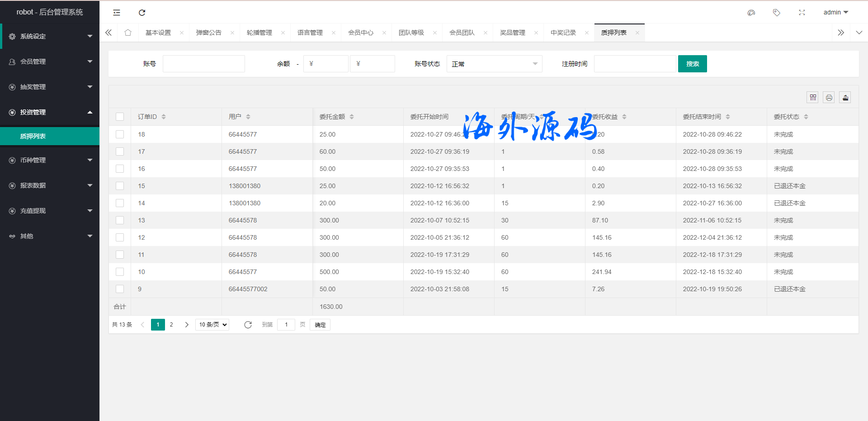
Task: Collapse the sidebar with the menu icon
Action: tap(117, 13)
